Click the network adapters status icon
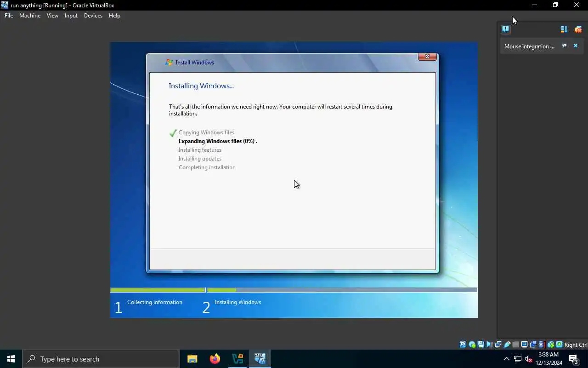Screen dimensions: 588x368 click(498, 345)
